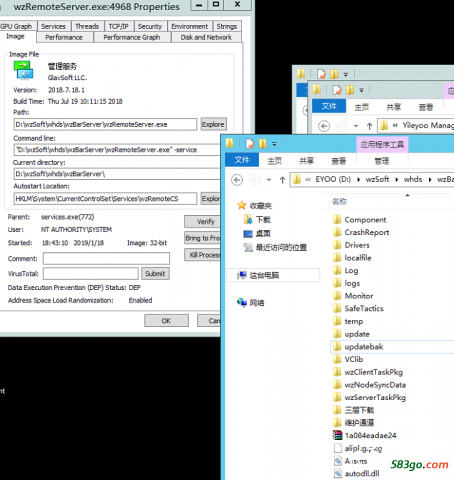
Task: Switch to the TCP/IP tab
Action: tap(118, 26)
